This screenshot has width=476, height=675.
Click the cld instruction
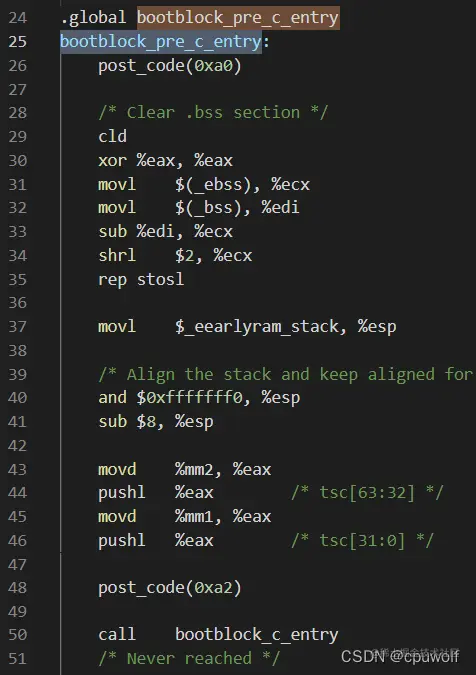point(112,136)
